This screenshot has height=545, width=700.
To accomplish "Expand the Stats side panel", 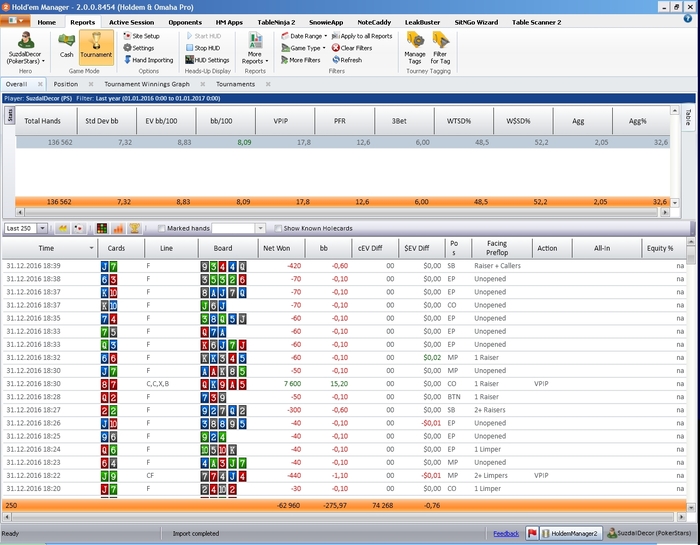I will pos(10,115).
